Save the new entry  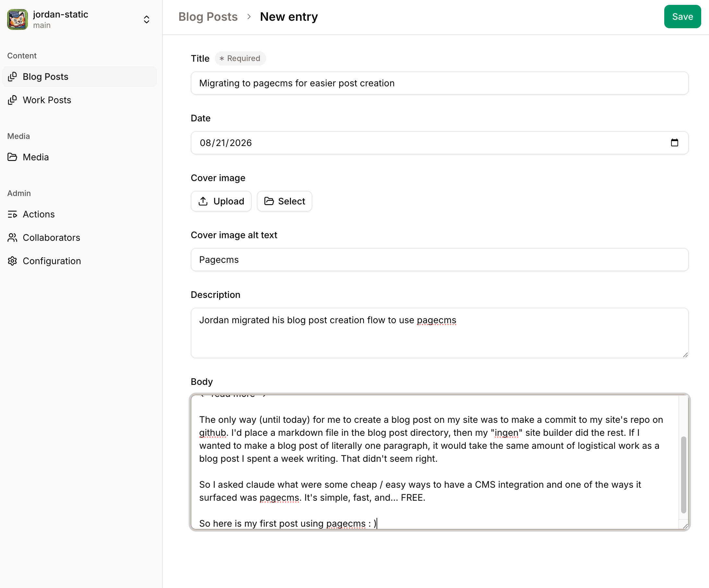point(682,17)
